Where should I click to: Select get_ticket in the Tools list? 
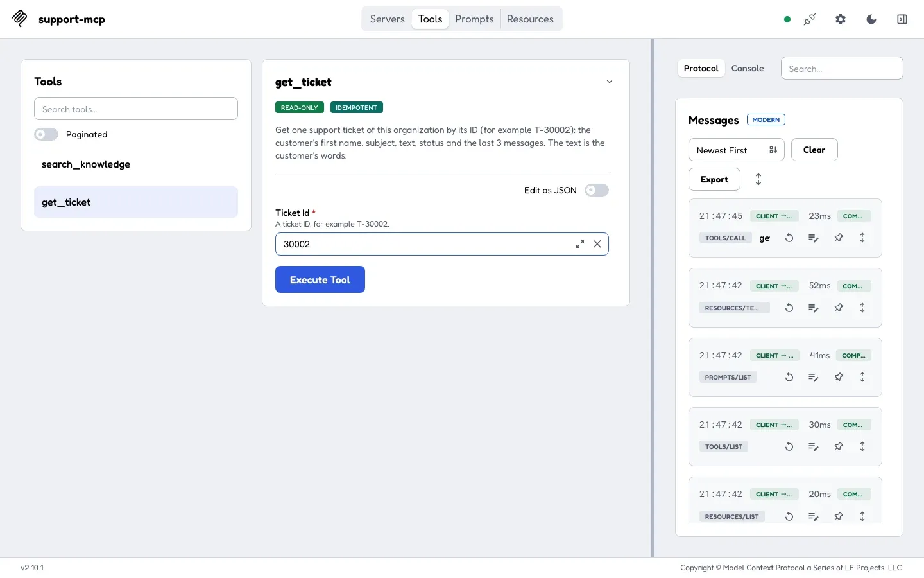(136, 202)
